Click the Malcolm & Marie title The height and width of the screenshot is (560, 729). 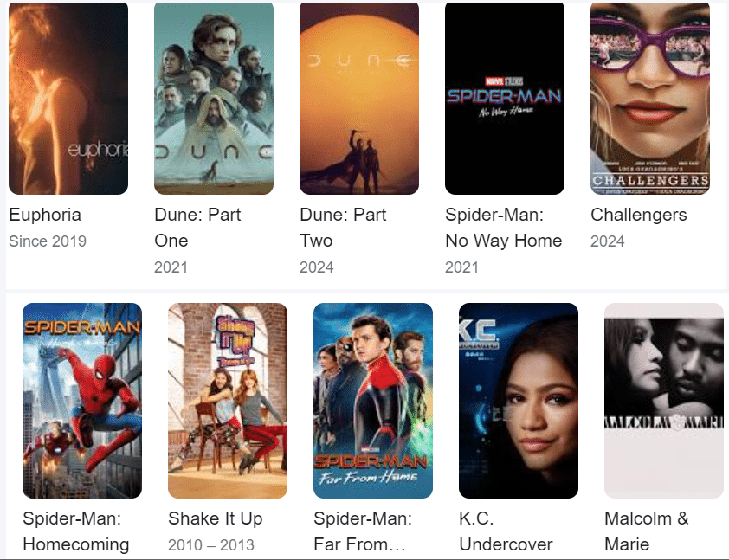pyautogui.click(x=646, y=531)
